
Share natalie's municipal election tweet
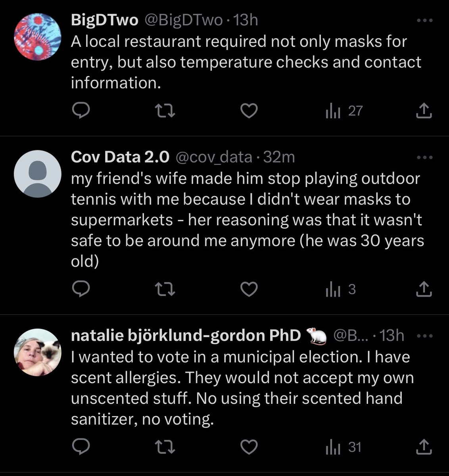tap(424, 447)
